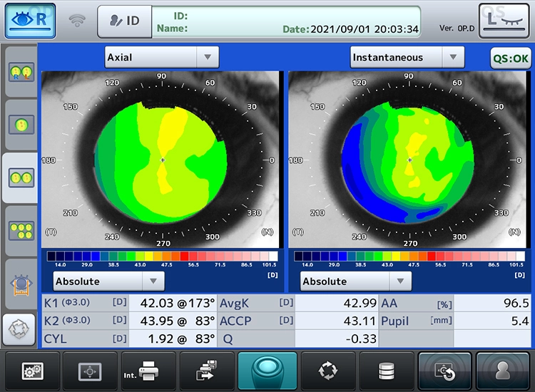Select the R/L comparison map tab

click(19, 73)
